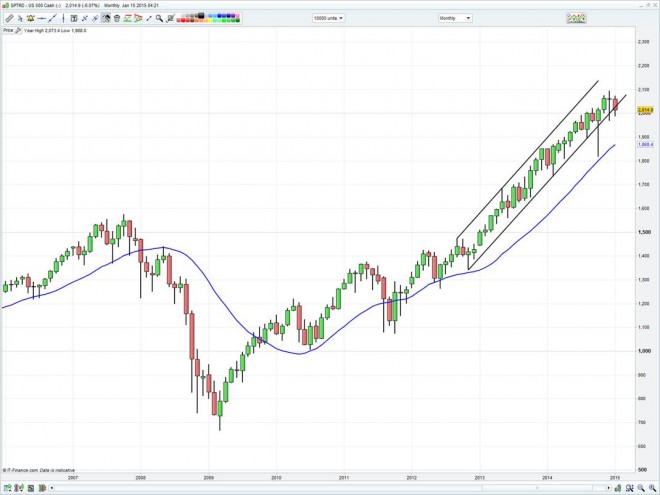Click the SPTRD window icon in title bar
This screenshot has width=660, height=495.
pyautogui.click(x=5, y=5)
